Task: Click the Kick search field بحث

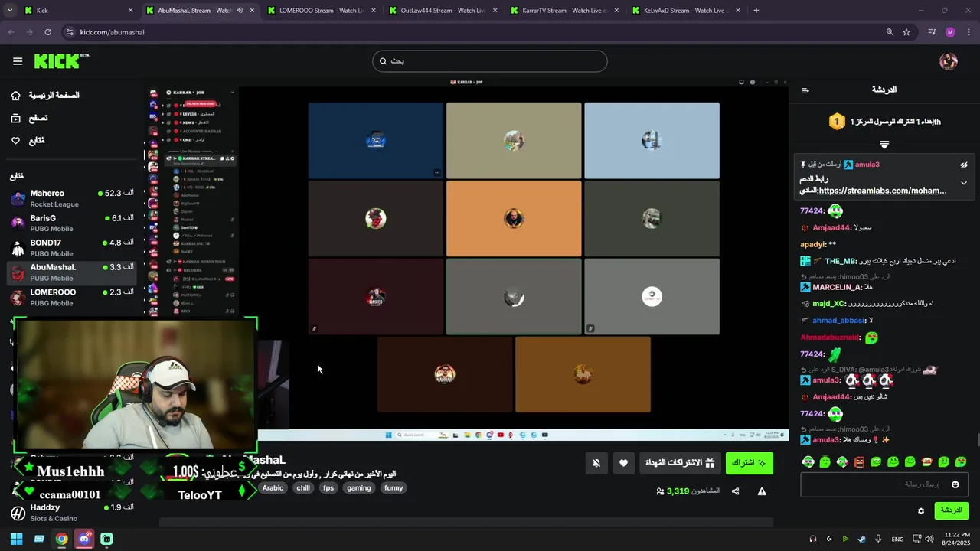Action: point(490,61)
